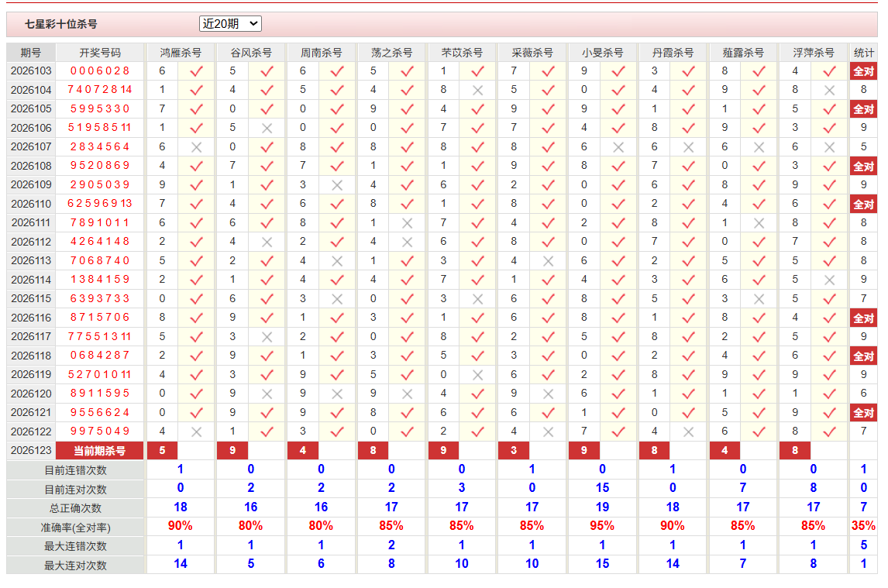Click winning numbers 7891011
Screen dimensions: 888x588
[100, 222]
